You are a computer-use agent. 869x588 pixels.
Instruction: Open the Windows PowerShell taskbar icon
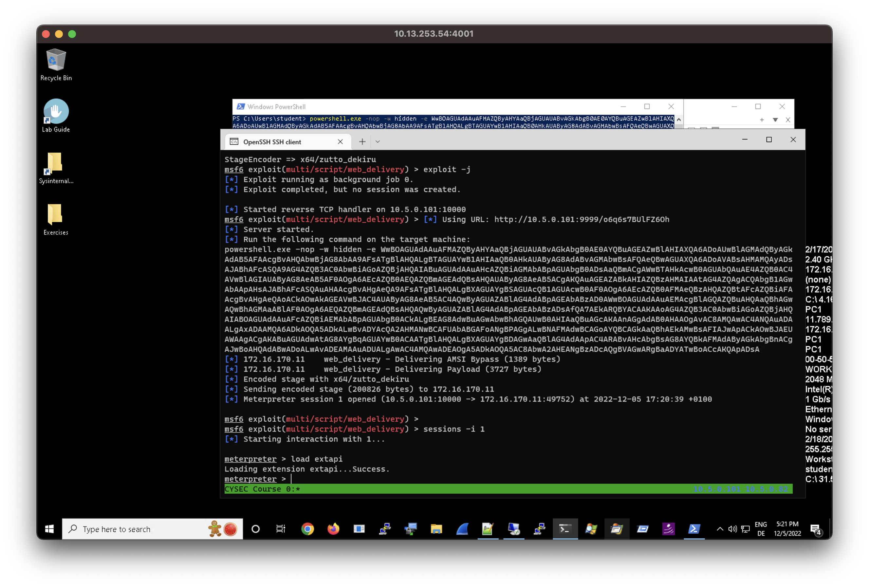[x=694, y=529]
